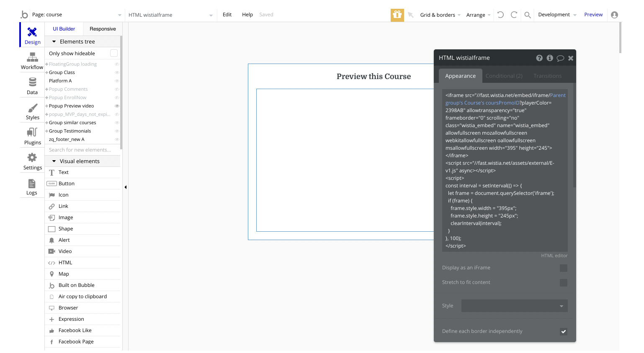Add a Button visual element

(83, 184)
